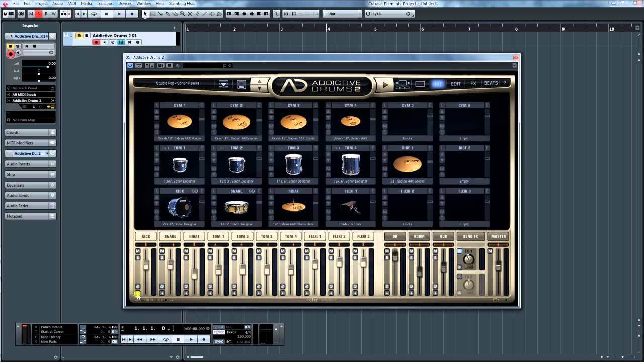Select the Range Selection tool
The width and height of the screenshot is (644, 362).
153,14
